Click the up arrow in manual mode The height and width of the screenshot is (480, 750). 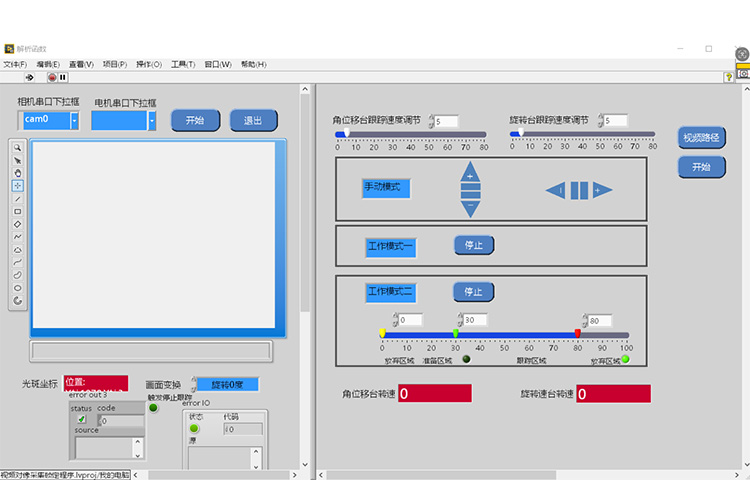pos(470,174)
